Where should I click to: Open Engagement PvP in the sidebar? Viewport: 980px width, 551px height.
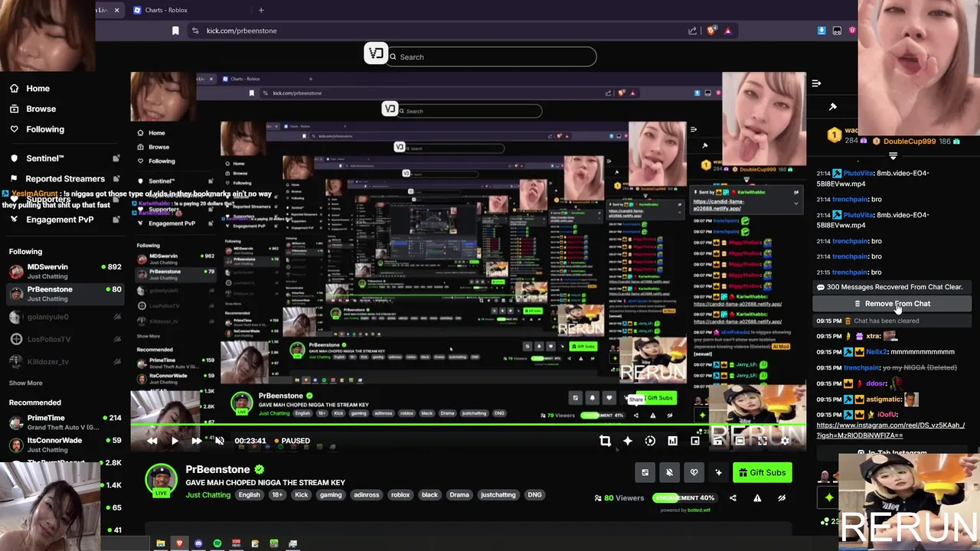(60, 220)
